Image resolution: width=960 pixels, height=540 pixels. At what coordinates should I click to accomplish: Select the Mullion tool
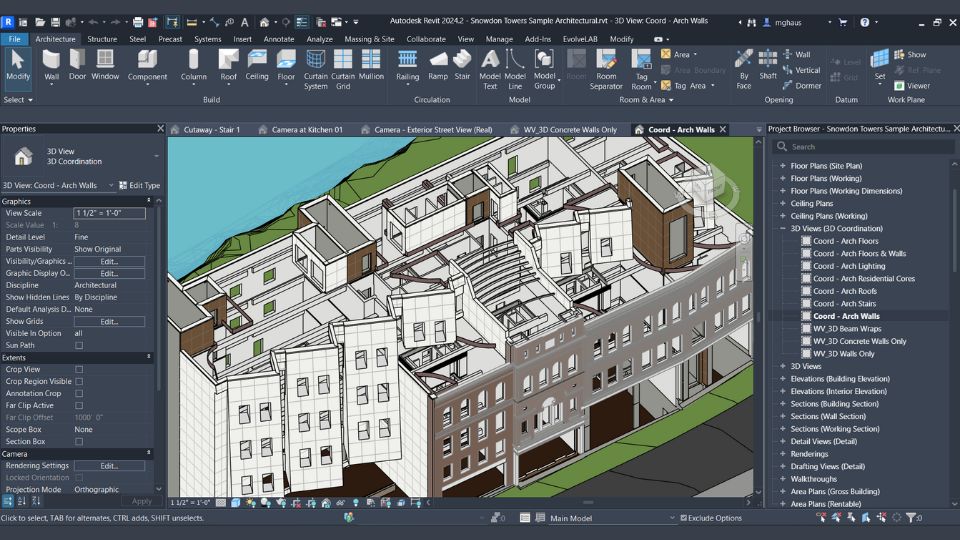(x=371, y=65)
